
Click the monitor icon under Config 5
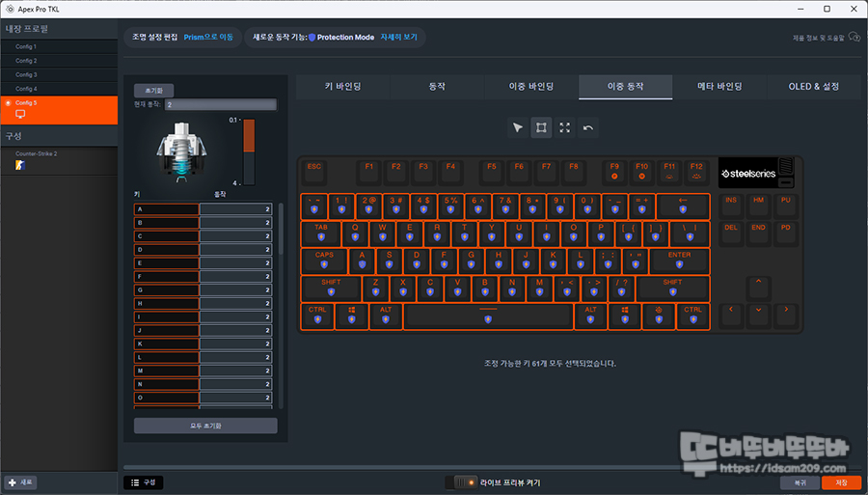tap(20, 114)
